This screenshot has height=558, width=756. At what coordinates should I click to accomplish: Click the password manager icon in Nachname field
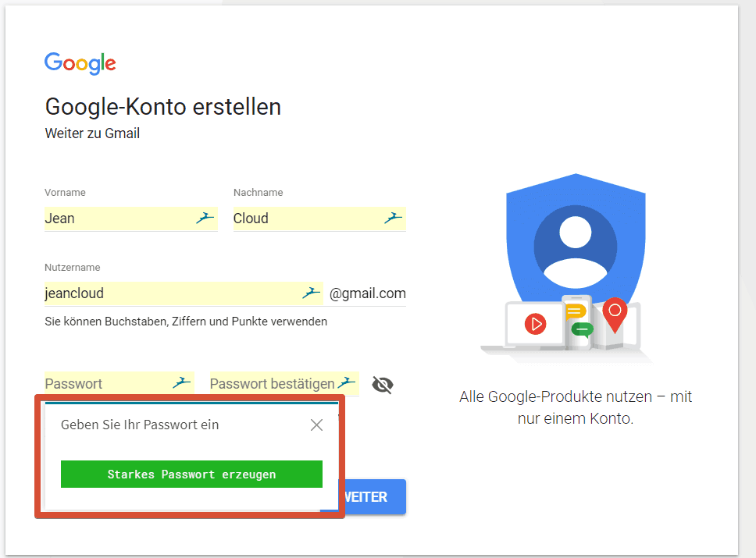click(x=393, y=218)
